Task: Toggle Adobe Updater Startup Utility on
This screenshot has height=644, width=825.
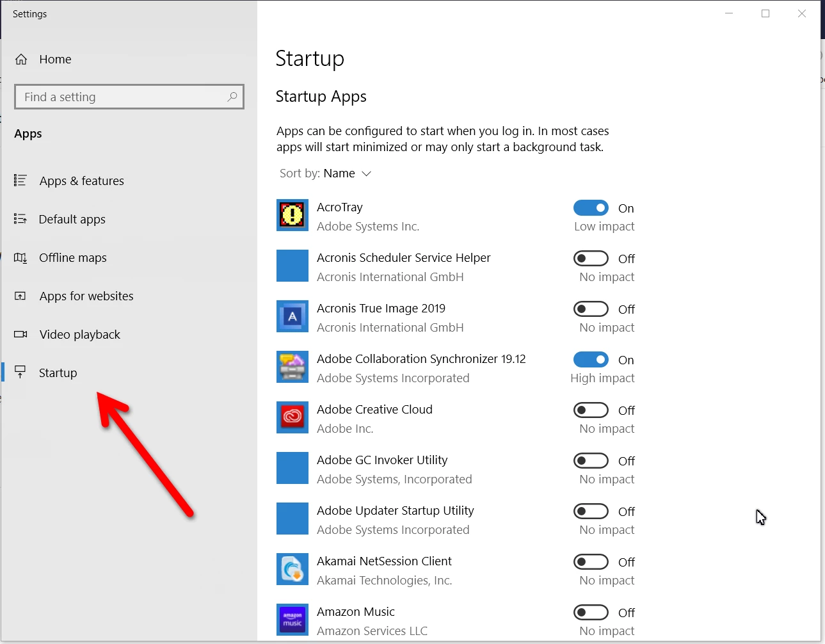Action: click(591, 511)
